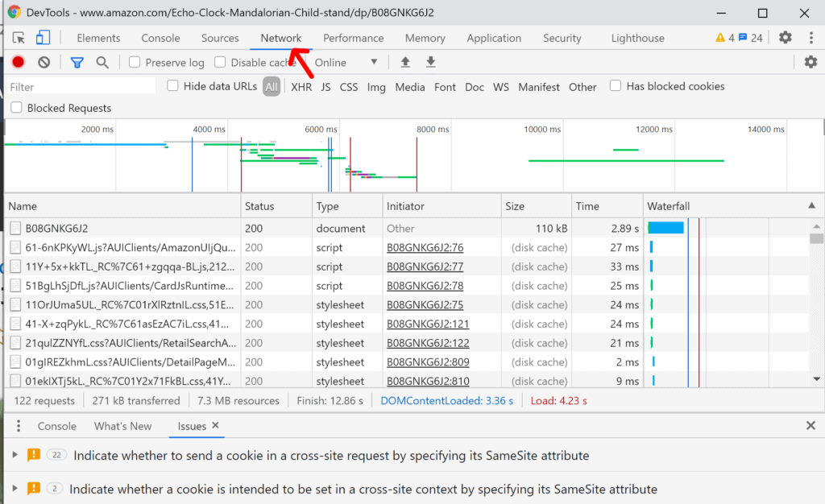The image size is (825, 504).
Task: Click the Chrome DevTools window icon
Action: point(15,12)
